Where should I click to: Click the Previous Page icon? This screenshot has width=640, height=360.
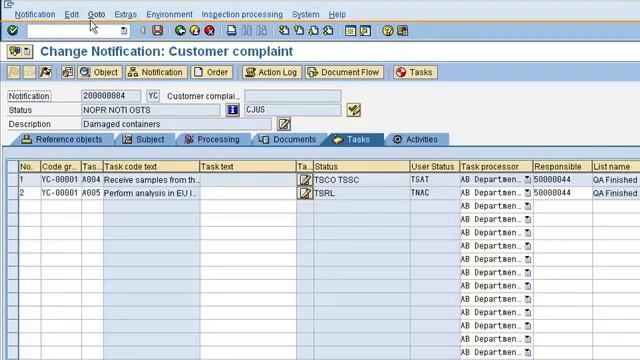click(x=299, y=31)
